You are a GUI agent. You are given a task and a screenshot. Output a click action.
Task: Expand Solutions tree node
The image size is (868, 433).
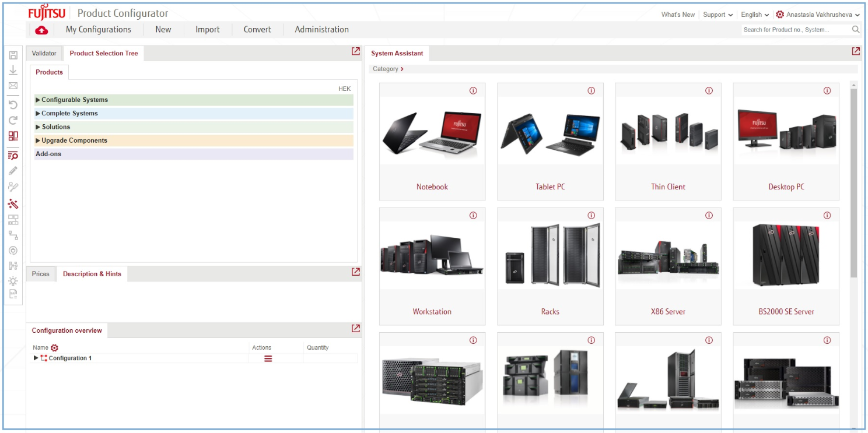point(38,126)
